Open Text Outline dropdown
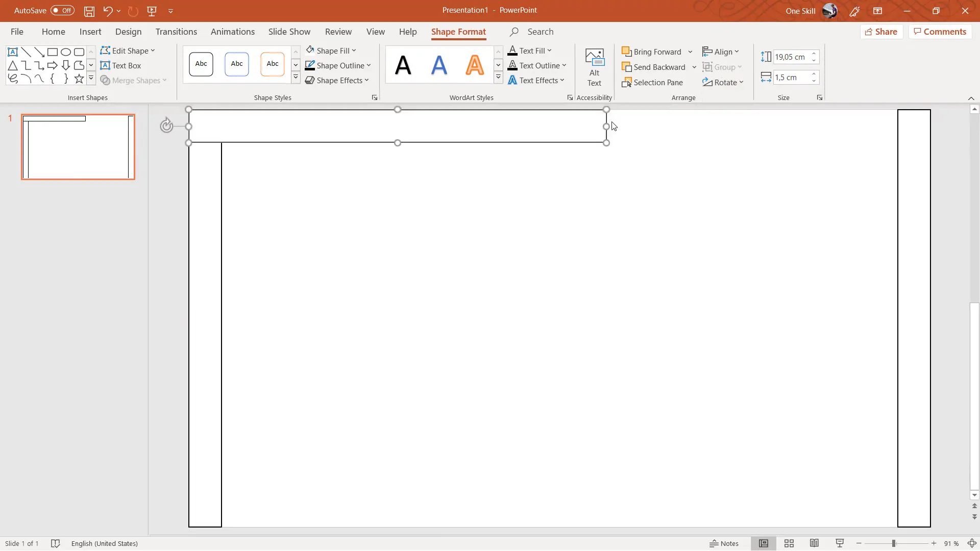Viewport: 980px width, 551px height. tap(537, 65)
